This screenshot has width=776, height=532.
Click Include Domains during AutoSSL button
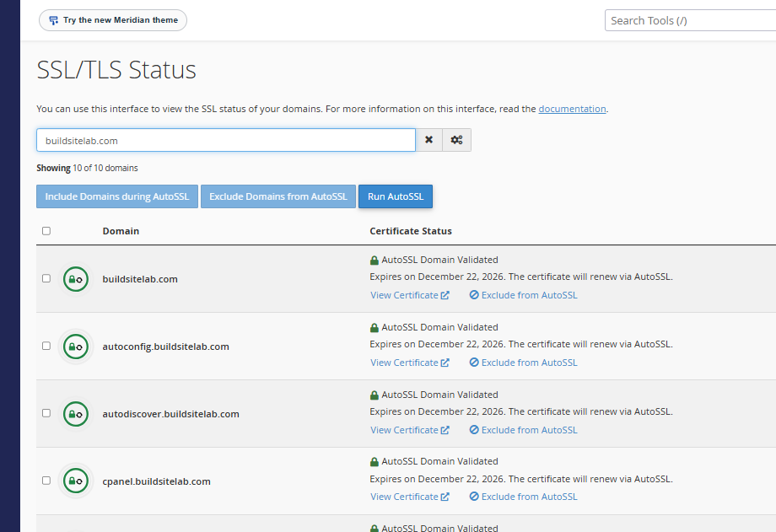point(117,196)
